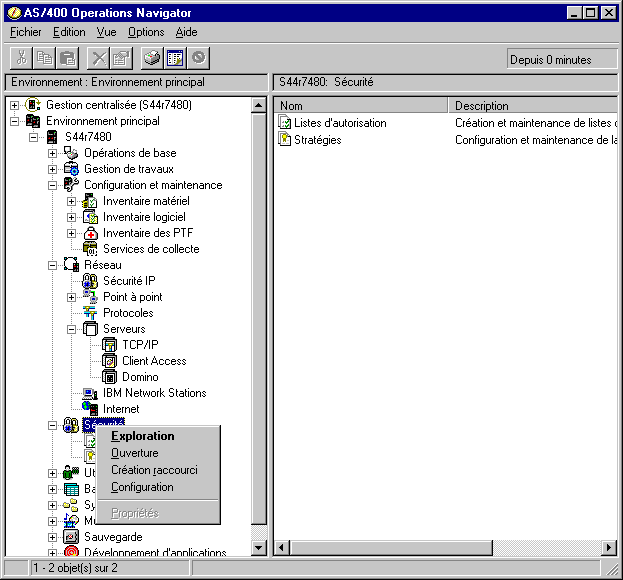
Task: Choose Configuration in context menu
Action: click(x=159, y=487)
